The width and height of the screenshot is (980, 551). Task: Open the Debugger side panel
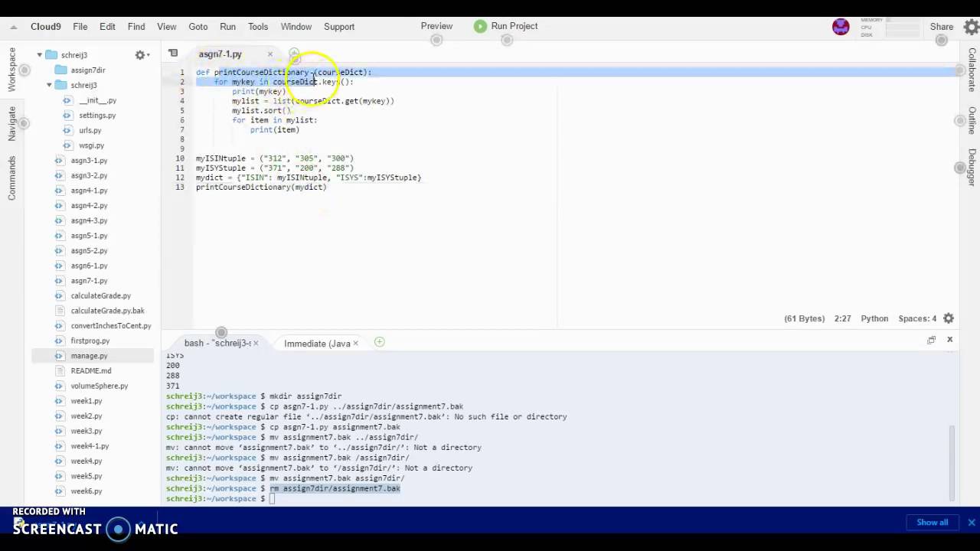[972, 168]
